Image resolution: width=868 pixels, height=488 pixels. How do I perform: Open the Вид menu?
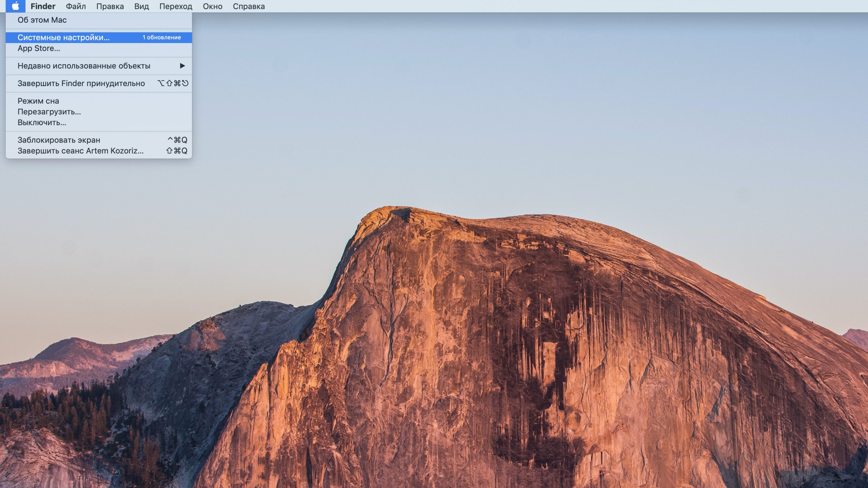click(x=141, y=6)
